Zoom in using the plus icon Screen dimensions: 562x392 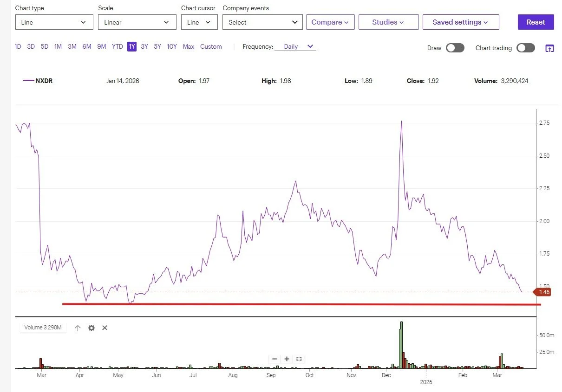tap(287, 359)
